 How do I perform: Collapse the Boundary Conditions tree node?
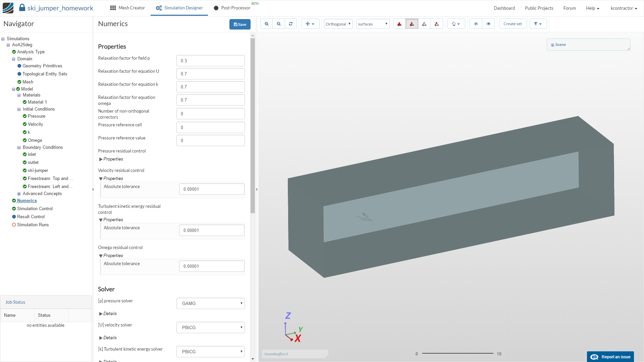pyautogui.click(x=19, y=147)
